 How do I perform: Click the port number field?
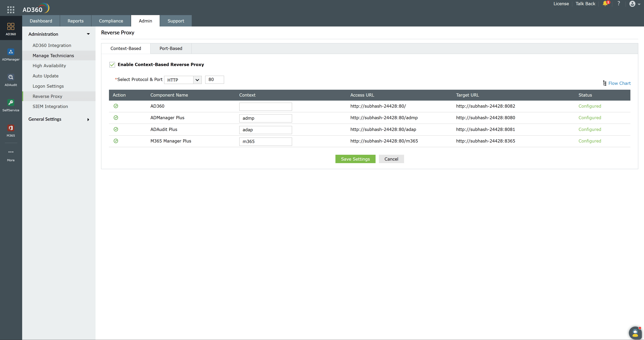(215, 80)
